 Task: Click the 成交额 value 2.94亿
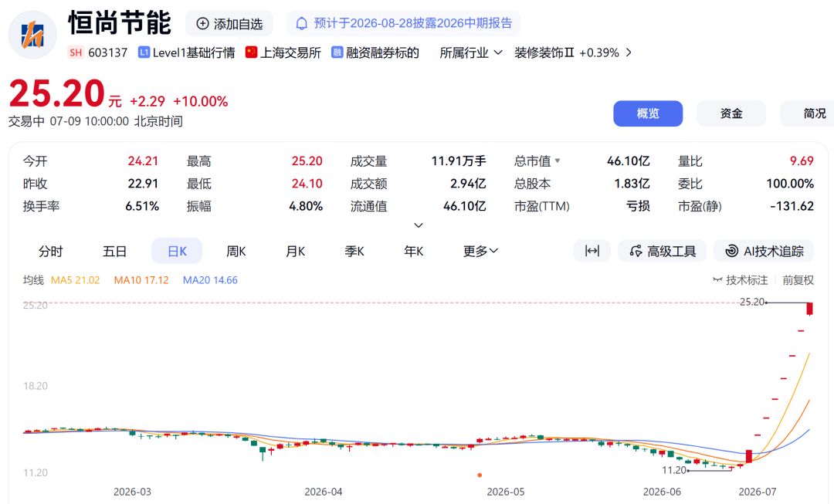(468, 184)
